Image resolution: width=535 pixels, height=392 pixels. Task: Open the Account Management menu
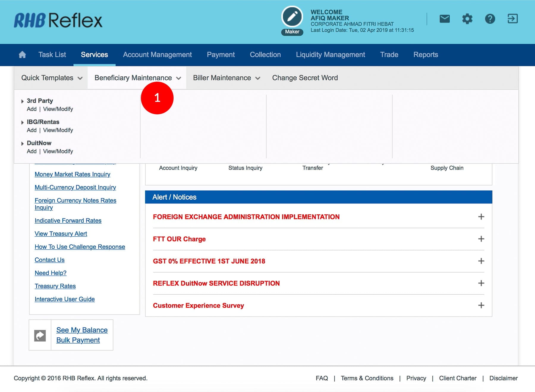click(x=157, y=55)
